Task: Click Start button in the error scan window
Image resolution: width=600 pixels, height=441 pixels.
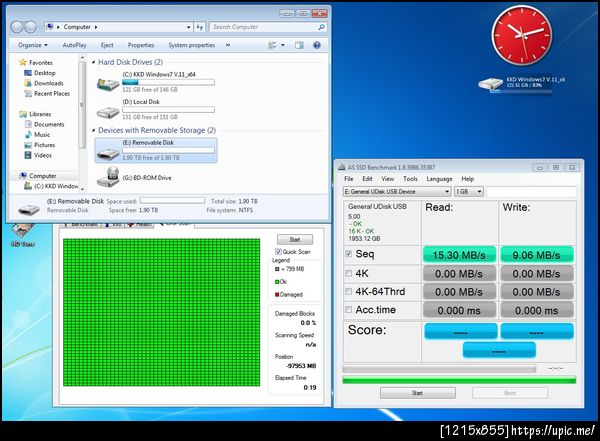Action: [295, 240]
